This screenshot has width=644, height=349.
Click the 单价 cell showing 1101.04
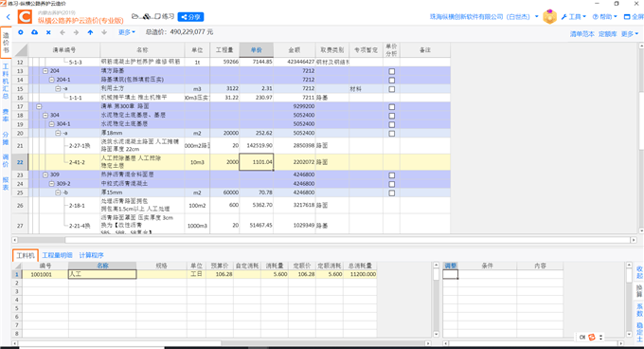tap(257, 162)
